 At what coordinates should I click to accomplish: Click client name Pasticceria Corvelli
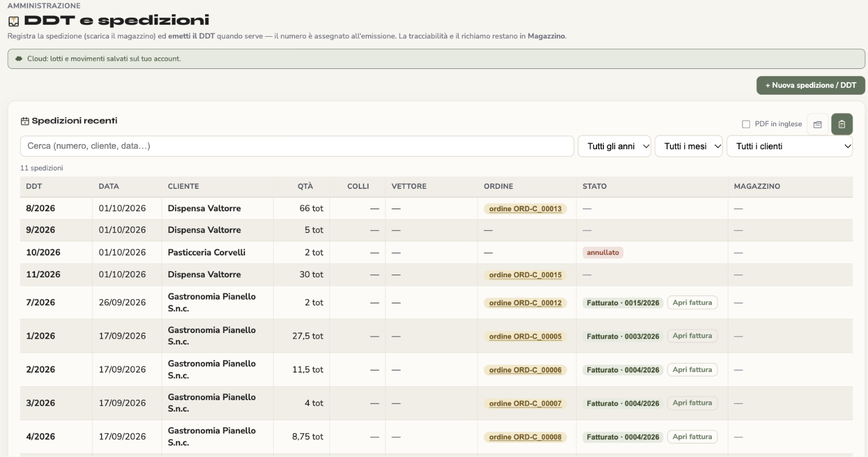click(x=207, y=253)
